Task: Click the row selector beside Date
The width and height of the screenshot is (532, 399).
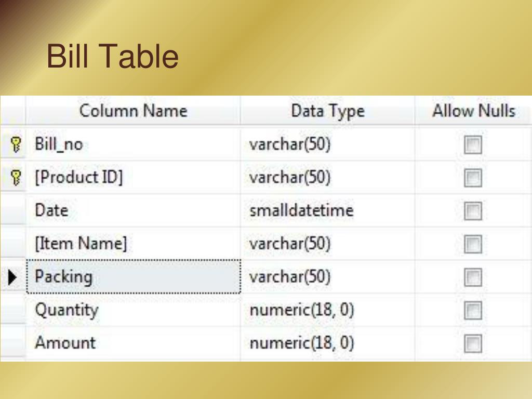Action: click(x=13, y=210)
